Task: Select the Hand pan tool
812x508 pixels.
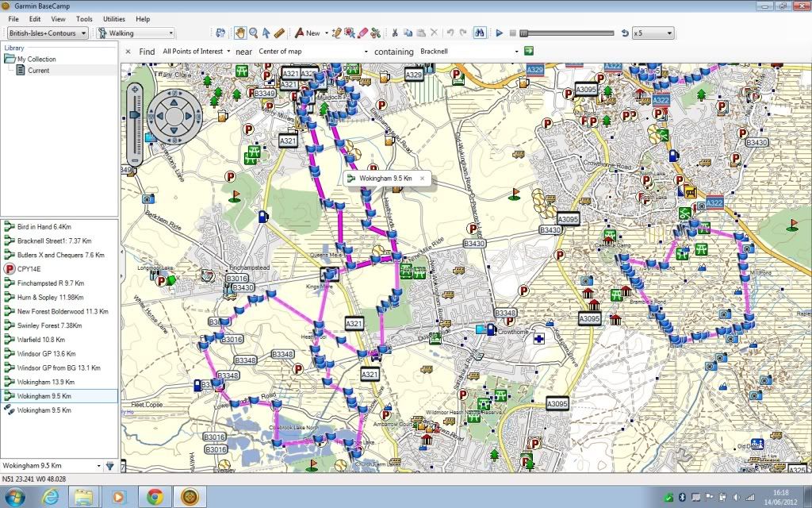Action: 240,33
